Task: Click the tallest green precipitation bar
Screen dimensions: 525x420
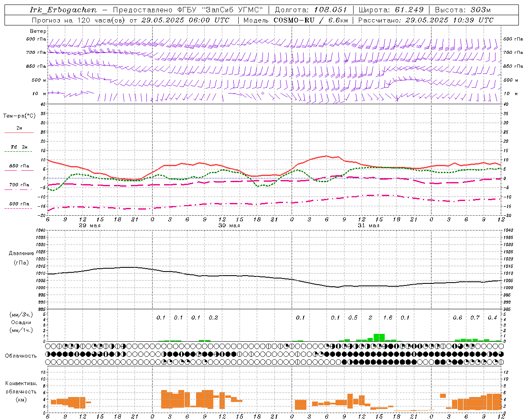Action: pyautogui.click(x=379, y=338)
